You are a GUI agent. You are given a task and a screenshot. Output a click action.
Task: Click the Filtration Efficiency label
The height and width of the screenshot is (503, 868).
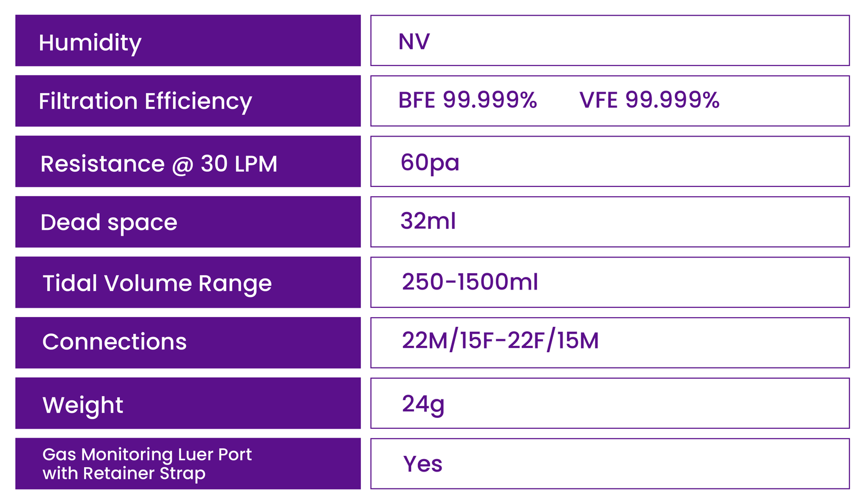click(145, 101)
